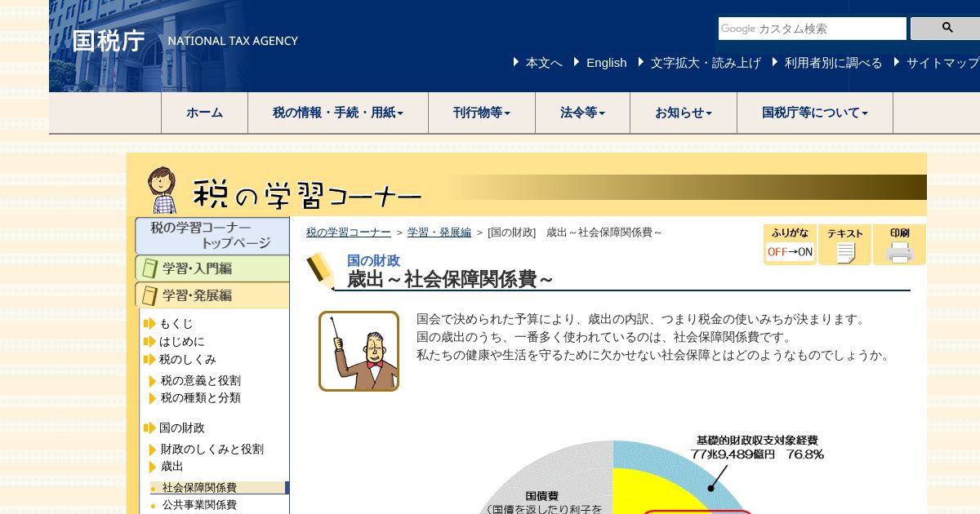
Task: Expand the 法令等 dropdown menu
Action: click(582, 113)
